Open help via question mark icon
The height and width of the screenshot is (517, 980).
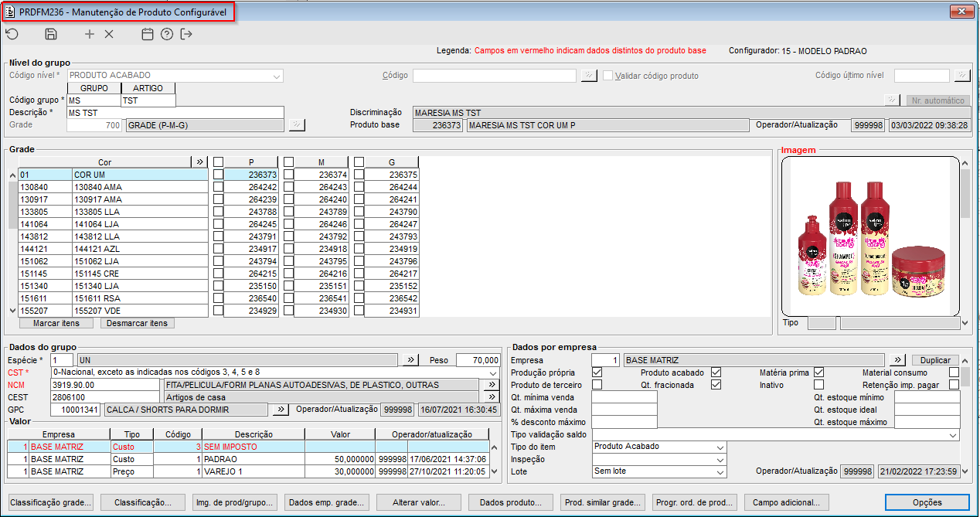point(167,34)
